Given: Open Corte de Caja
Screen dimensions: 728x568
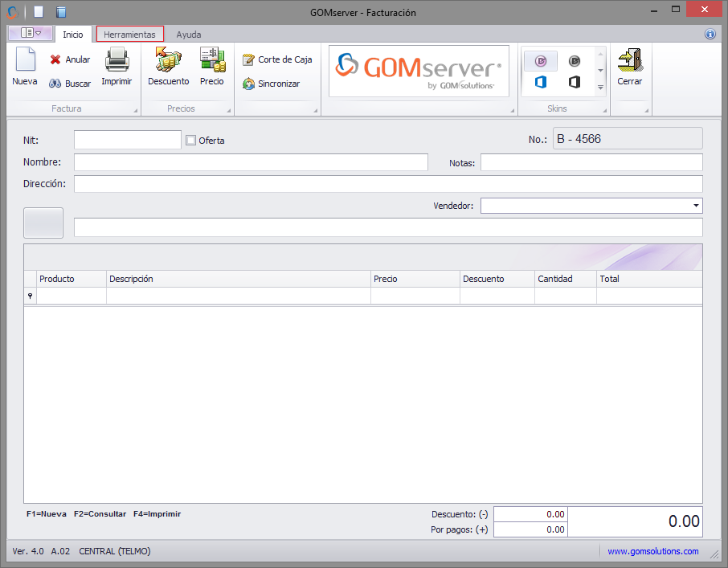Looking at the screenshot, I should click(277, 59).
